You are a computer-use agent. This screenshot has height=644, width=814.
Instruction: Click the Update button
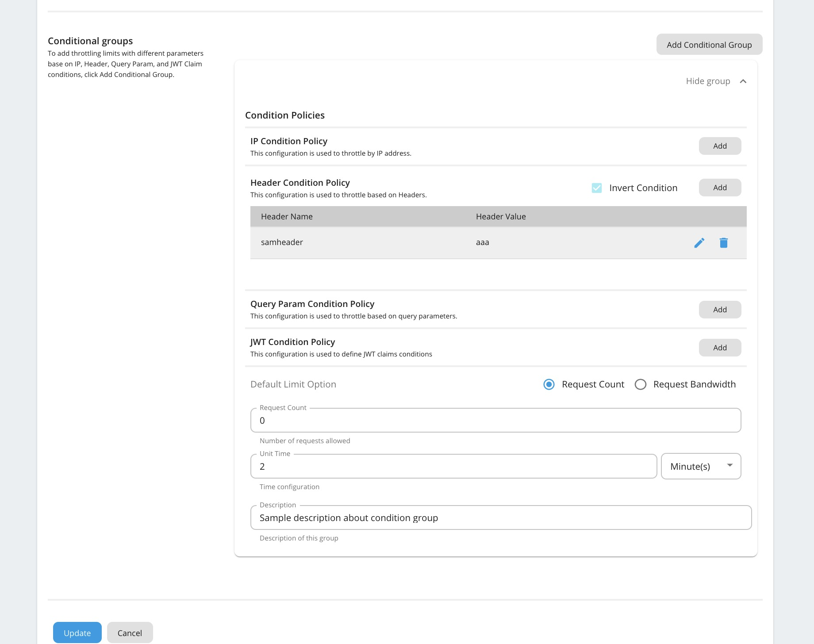(x=77, y=632)
